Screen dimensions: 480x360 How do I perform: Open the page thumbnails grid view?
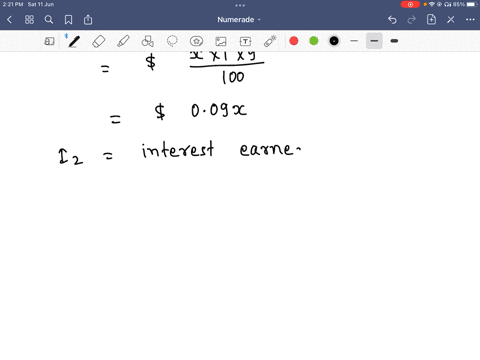pyautogui.click(x=29, y=20)
